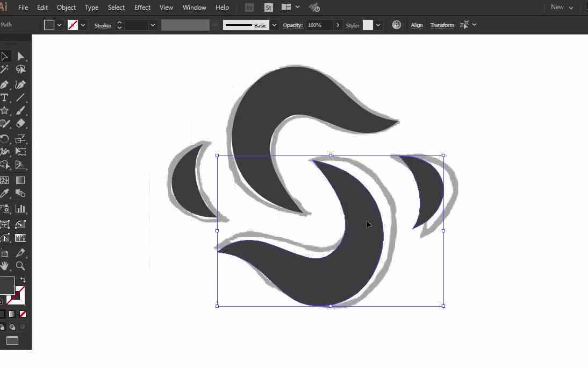Open the Help menu
The width and height of the screenshot is (588, 368).
[222, 8]
